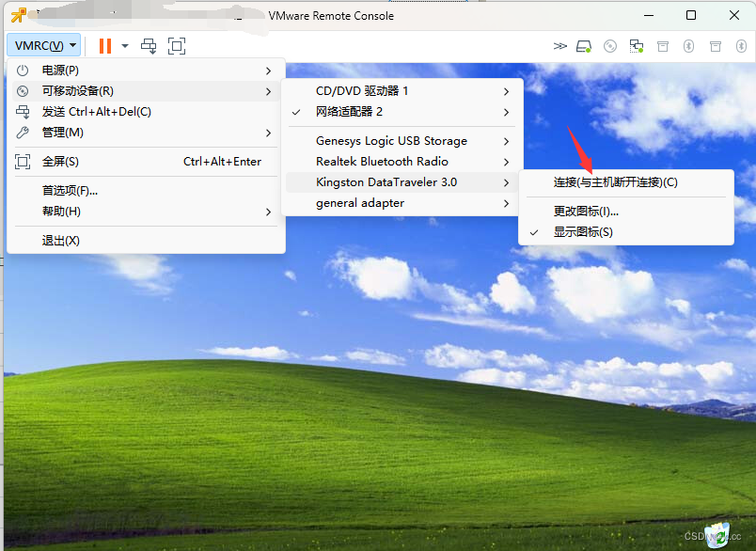
Task: Expand the CD/DVD 驱动器 1 submenu arrow
Action: 506,91
